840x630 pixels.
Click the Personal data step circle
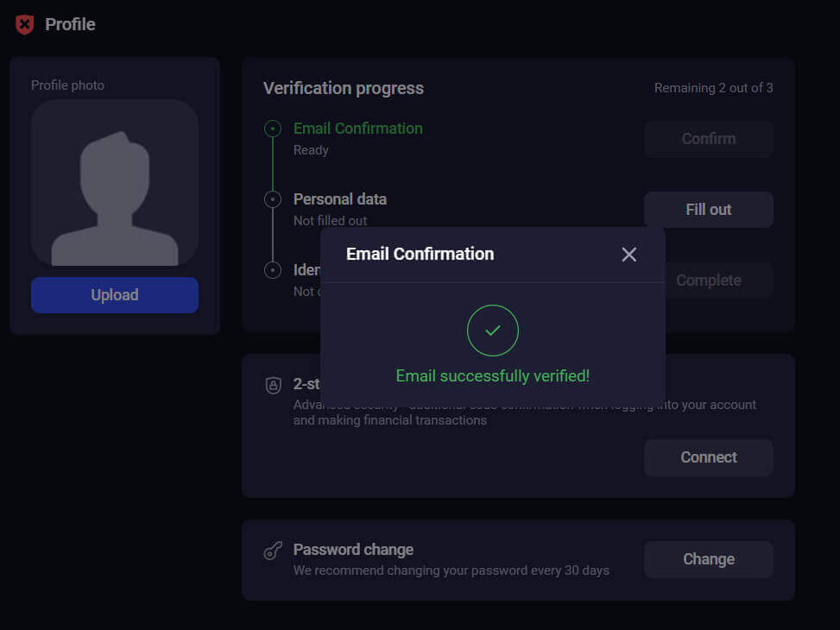[x=273, y=199]
